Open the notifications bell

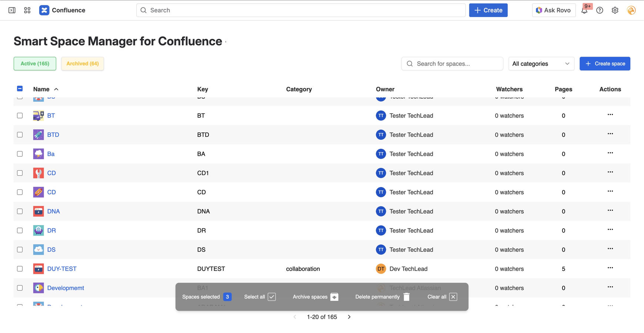click(x=584, y=10)
